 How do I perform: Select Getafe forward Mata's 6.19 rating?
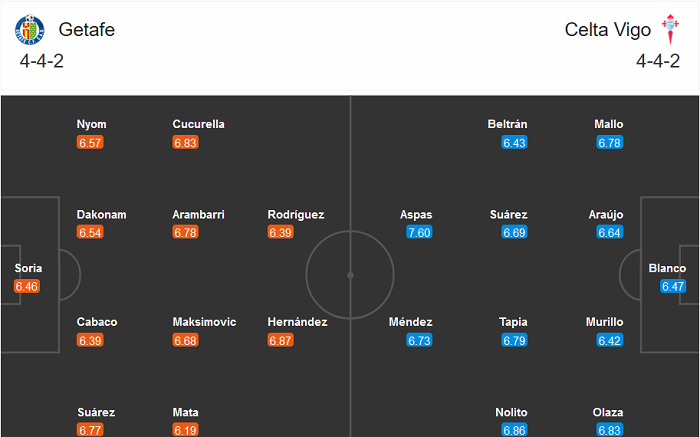[186, 430]
